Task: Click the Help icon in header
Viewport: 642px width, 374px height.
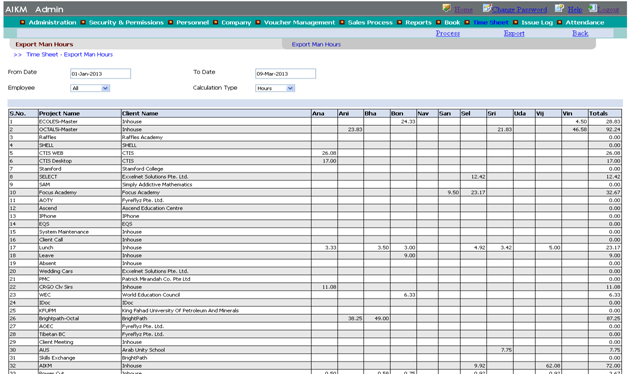Action: click(559, 8)
